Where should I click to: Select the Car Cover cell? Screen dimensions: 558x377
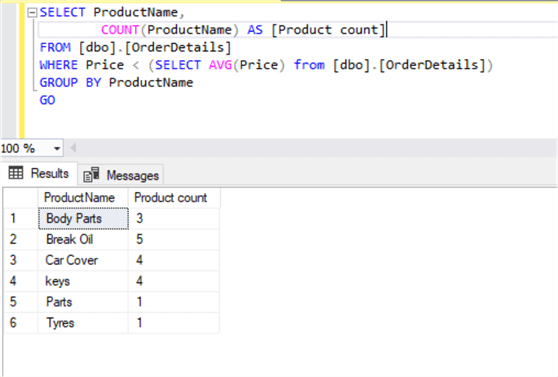[83, 260]
